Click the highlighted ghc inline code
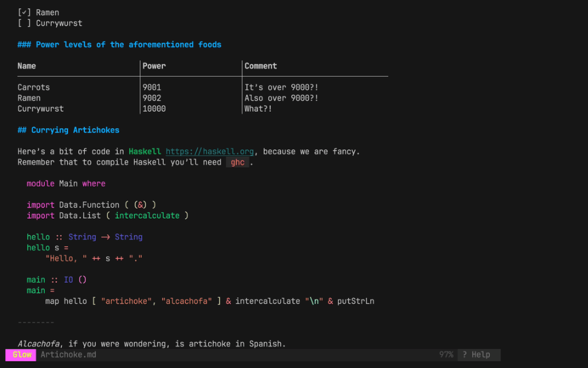This screenshot has height=368, width=588. point(237,162)
